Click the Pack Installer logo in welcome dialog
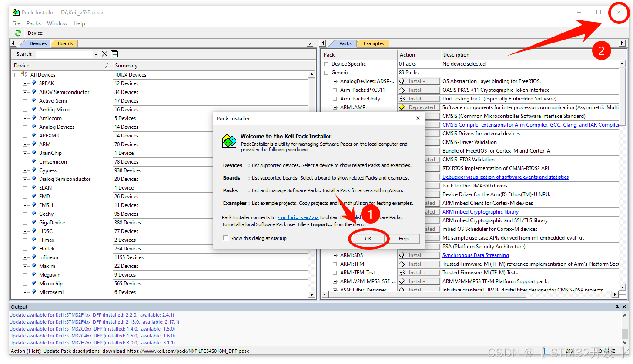Image resolution: width=633 pixels, height=364 pixels. click(x=229, y=141)
